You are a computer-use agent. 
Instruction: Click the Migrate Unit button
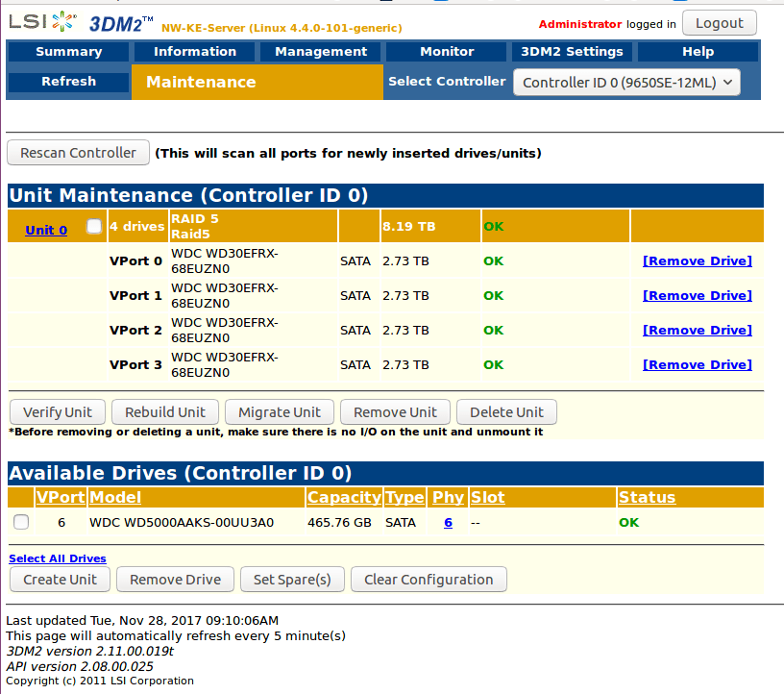point(280,411)
